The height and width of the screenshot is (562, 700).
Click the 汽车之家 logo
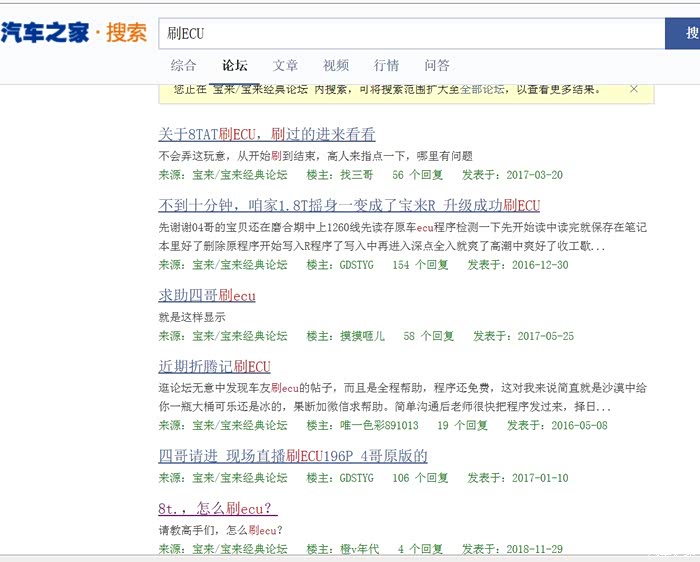45,33
